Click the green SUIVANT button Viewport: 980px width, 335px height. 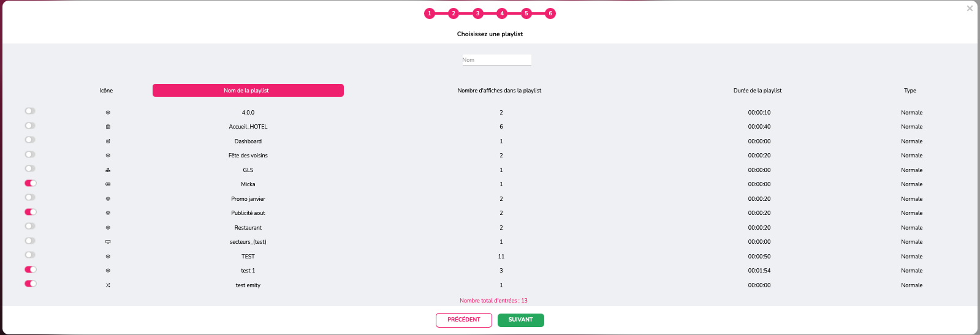tap(521, 320)
